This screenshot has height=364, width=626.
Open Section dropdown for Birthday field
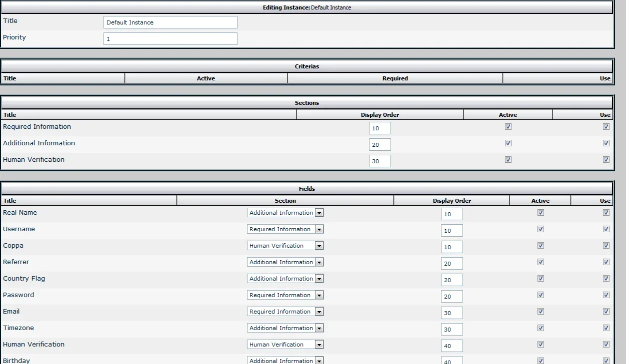[285, 360]
